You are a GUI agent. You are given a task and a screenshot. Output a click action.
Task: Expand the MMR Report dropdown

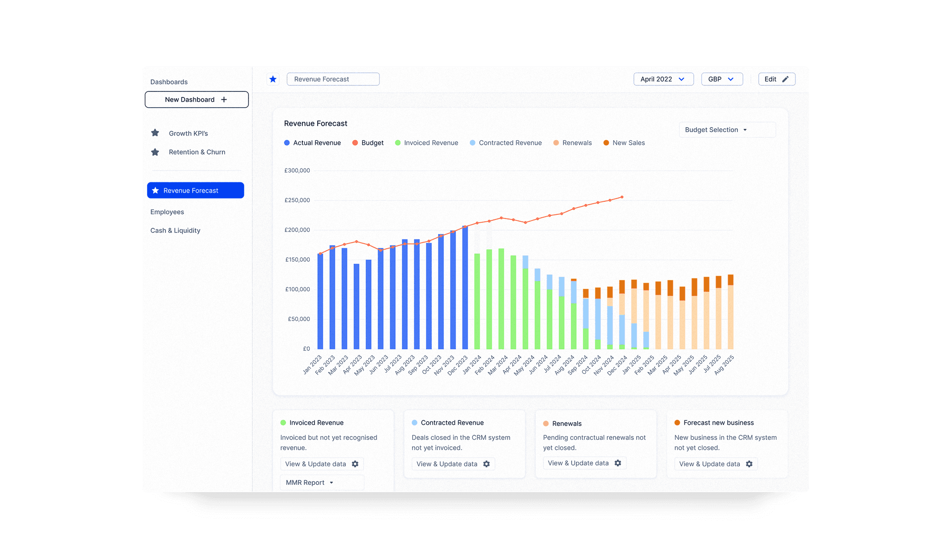click(322, 483)
